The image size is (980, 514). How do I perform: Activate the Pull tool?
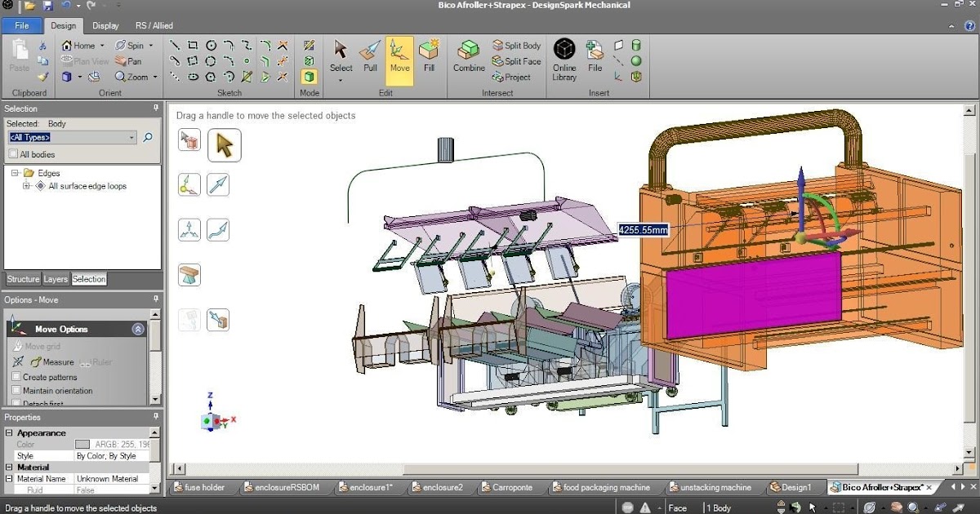370,59
